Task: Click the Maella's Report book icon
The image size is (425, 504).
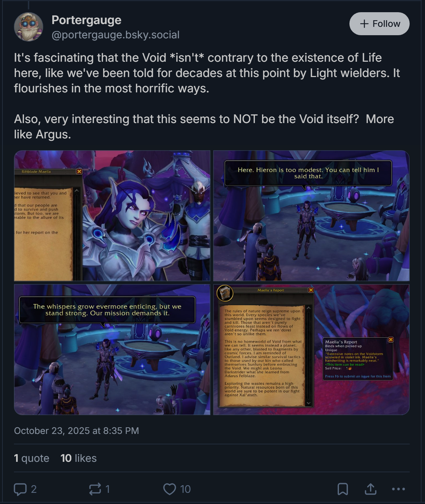Action: click(225, 293)
